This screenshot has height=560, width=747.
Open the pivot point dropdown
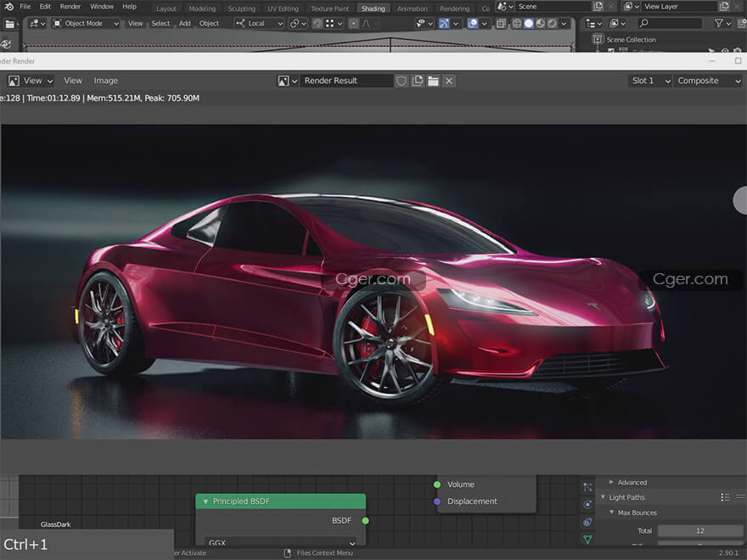pos(298,24)
